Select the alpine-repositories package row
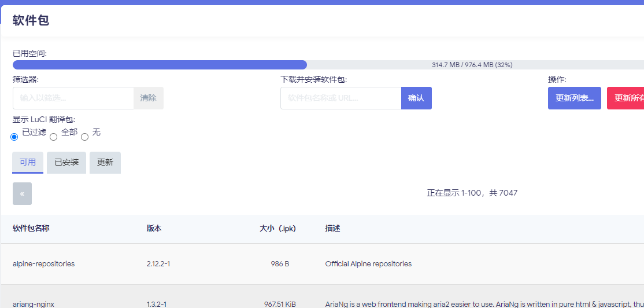This screenshot has width=644, height=308. [44, 264]
